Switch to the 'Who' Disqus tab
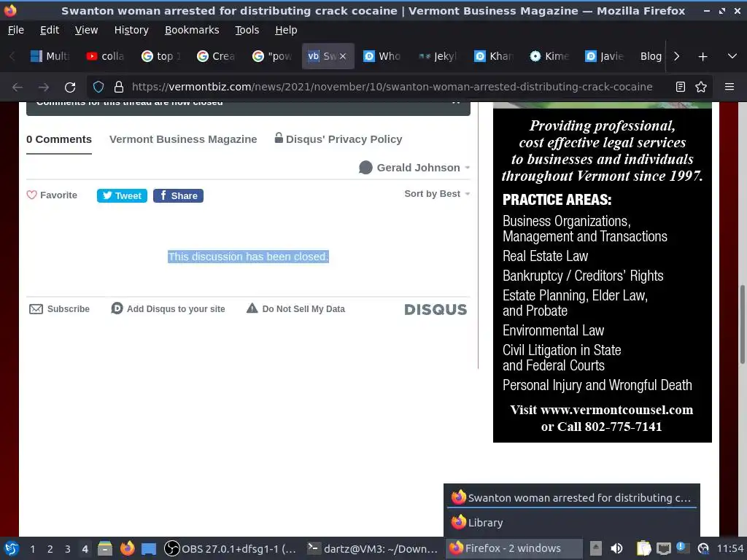The height and width of the screenshot is (560, 747). click(382, 56)
